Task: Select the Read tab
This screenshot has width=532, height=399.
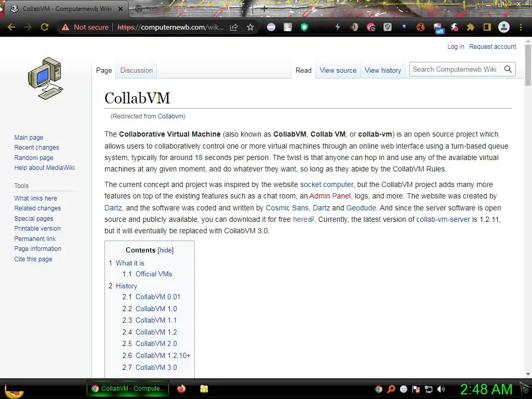Action: coord(303,70)
